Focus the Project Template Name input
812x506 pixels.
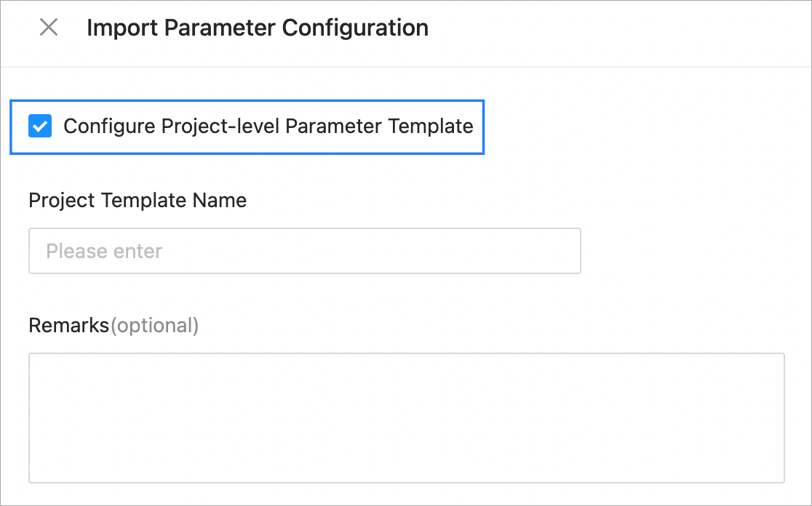click(x=304, y=251)
